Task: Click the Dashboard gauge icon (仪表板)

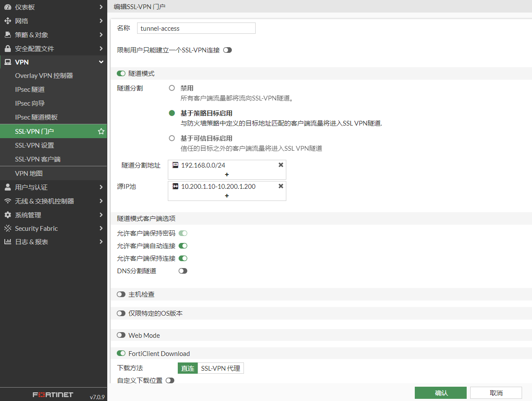Action: [7, 7]
